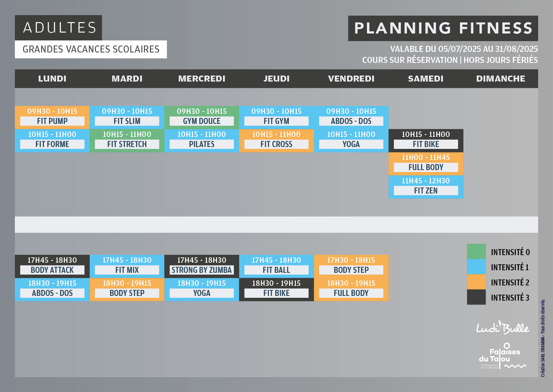Select the orange Intensité 2 swatch
This screenshot has width=553, height=392.
coord(476,282)
